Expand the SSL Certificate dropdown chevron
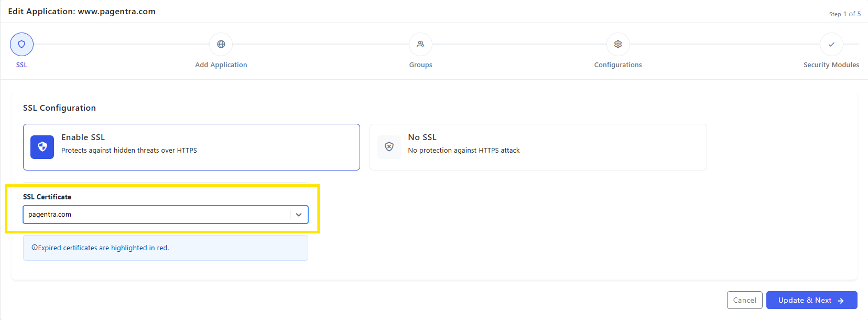This screenshot has height=320, width=868. pos(299,215)
